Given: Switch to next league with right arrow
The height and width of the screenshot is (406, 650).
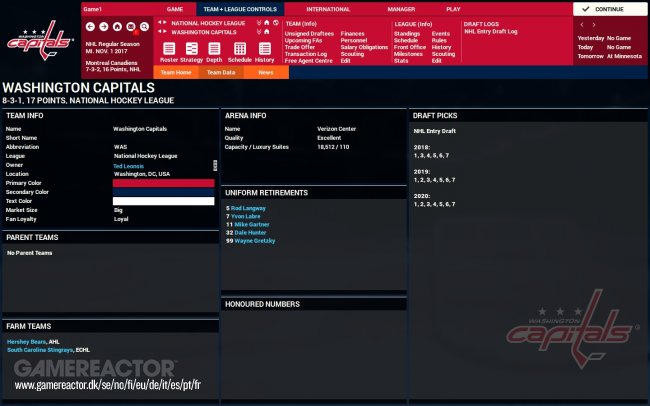Looking at the screenshot, I should [165, 22].
